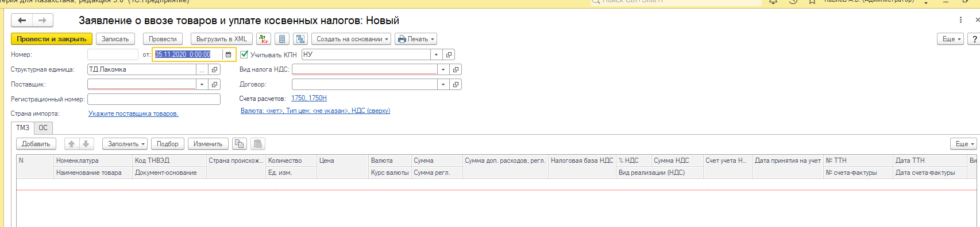Expand the Поставщик dropdown
The image size is (980, 227).
coord(202,84)
